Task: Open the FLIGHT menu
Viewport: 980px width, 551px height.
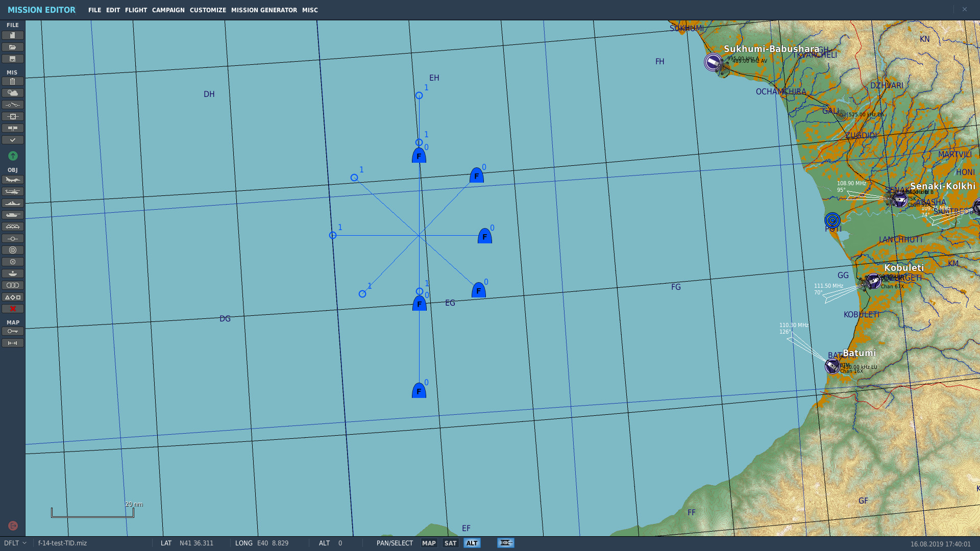Action: tap(136, 10)
